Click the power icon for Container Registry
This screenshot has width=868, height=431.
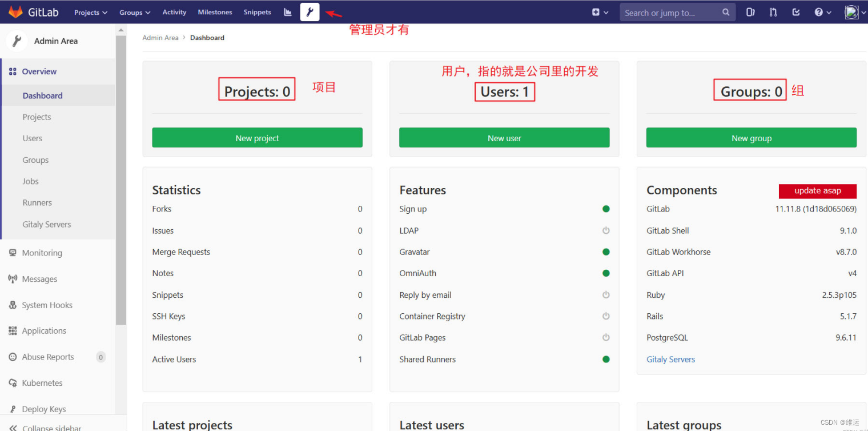coord(606,316)
